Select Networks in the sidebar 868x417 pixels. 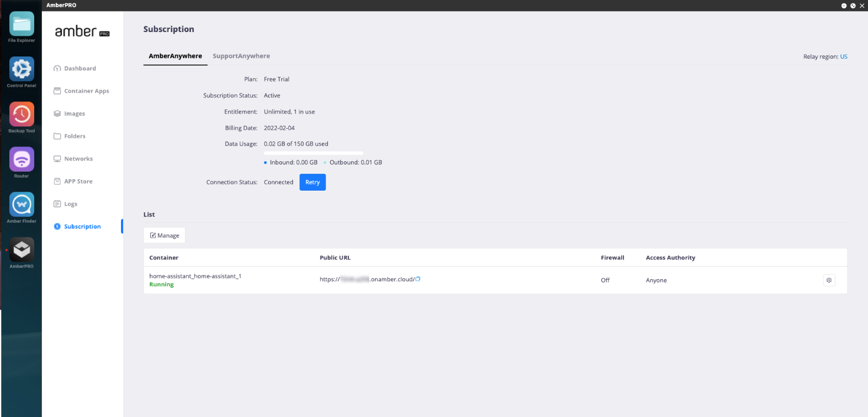click(79, 159)
